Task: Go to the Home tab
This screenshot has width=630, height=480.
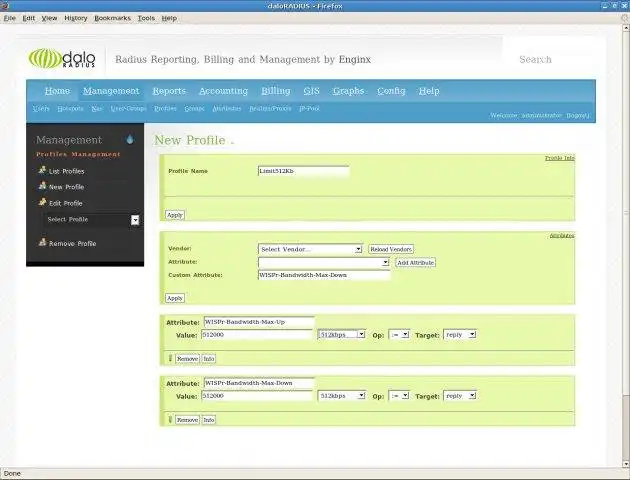Action: (57, 91)
